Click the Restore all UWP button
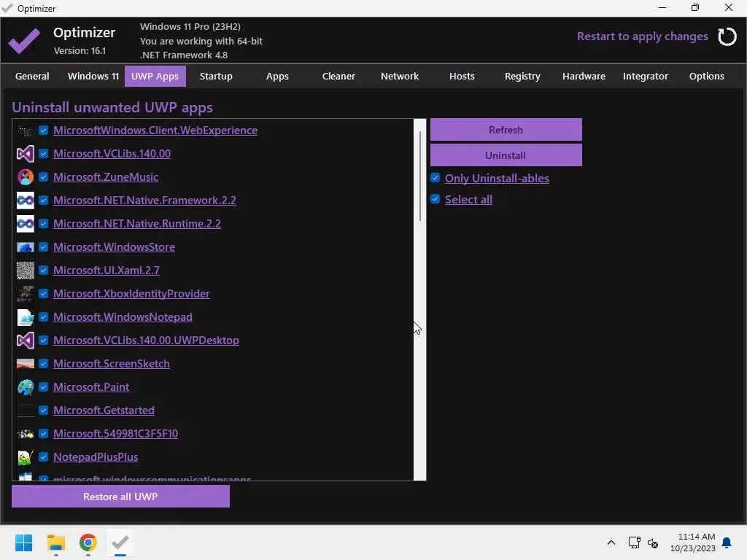The image size is (747, 560). [120, 497]
